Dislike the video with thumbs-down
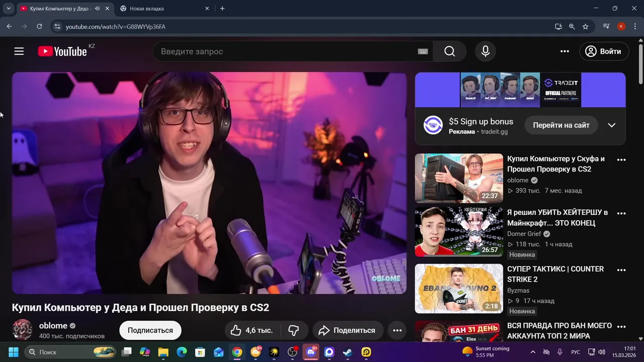This screenshot has width=644, height=362. [294, 330]
